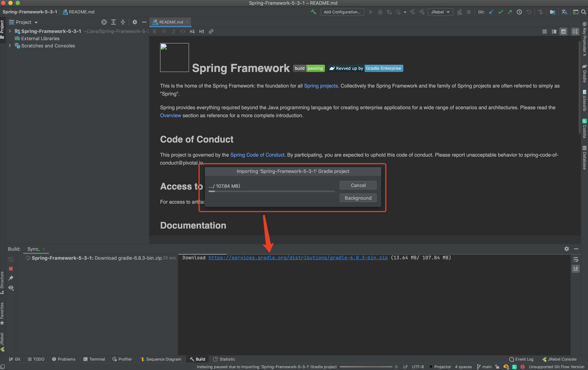Click the locate file target icon in Project panel

(x=104, y=22)
